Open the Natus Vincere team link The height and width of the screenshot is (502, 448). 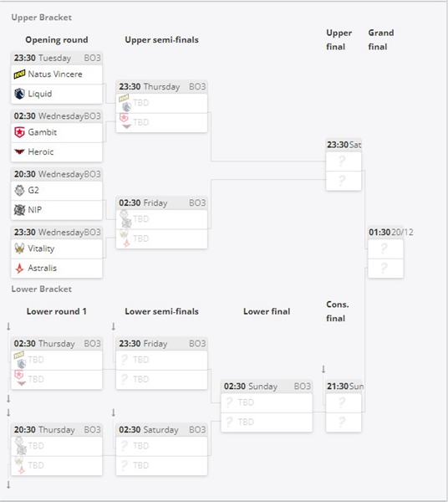tap(55, 74)
